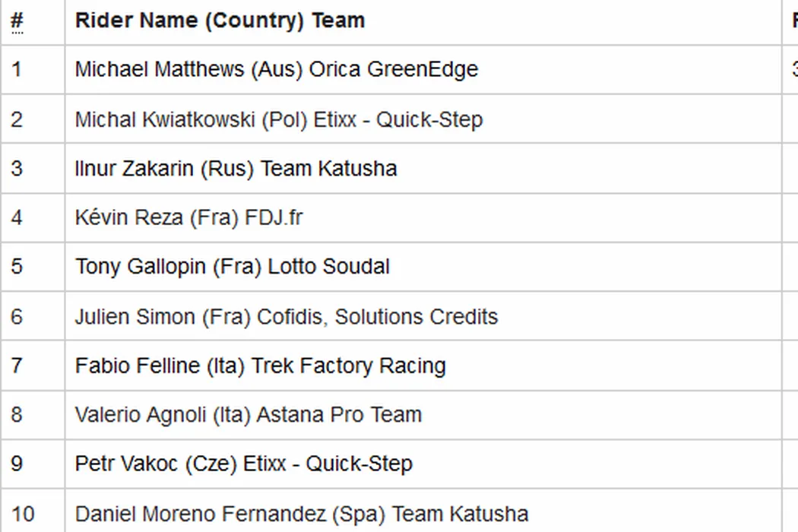Select Petr Vakoc Etixx - Quick-Step row
The image size is (798, 532).
pyautogui.click(x=243, y=464)
